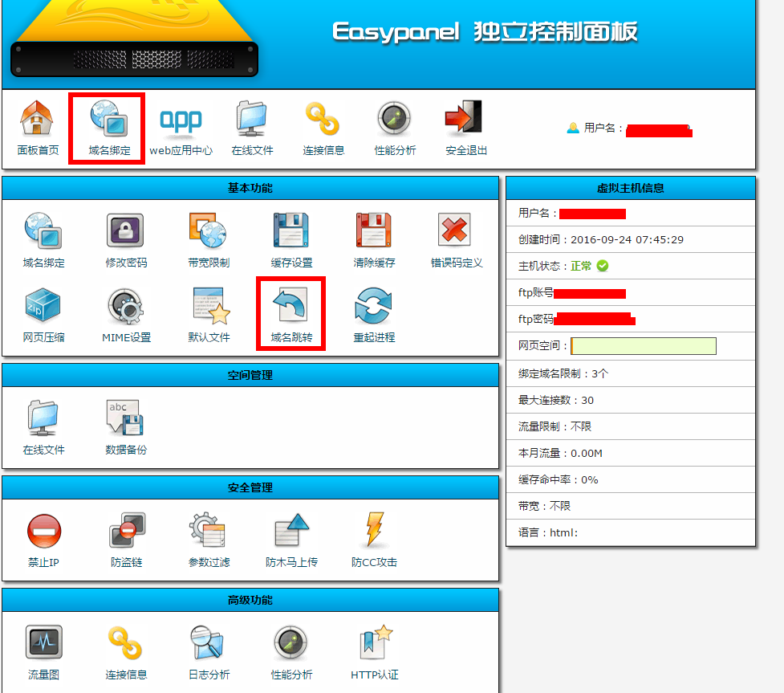Open 缓存设置 blue floppy icon

[290, 230]
